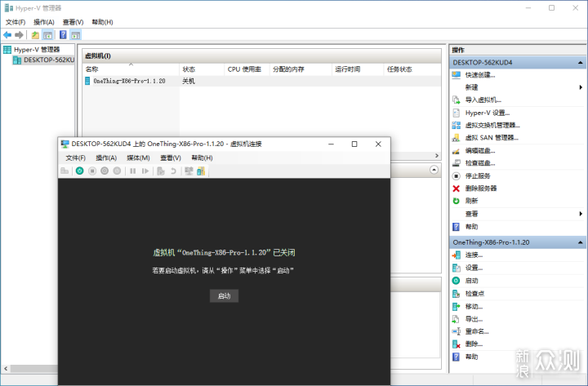Click Move action for OneThing VM
The image size is (588, 386).
pos(474,307)
